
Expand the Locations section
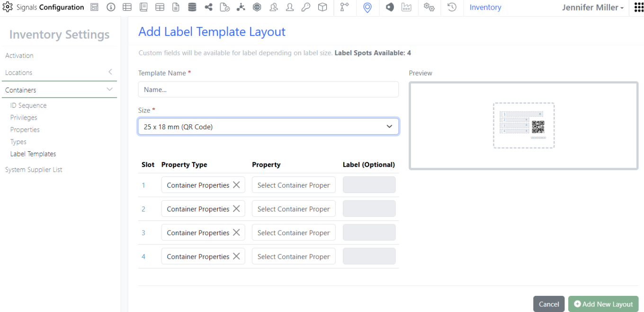pyautogui.click(x=110, y=72)
